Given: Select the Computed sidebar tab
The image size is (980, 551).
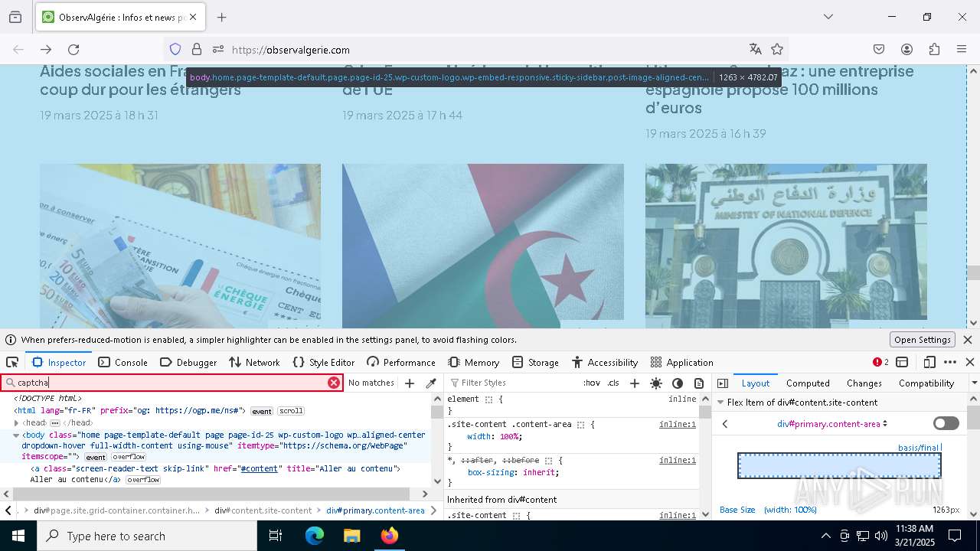Looking at the screenshot, I should [808, 383].
